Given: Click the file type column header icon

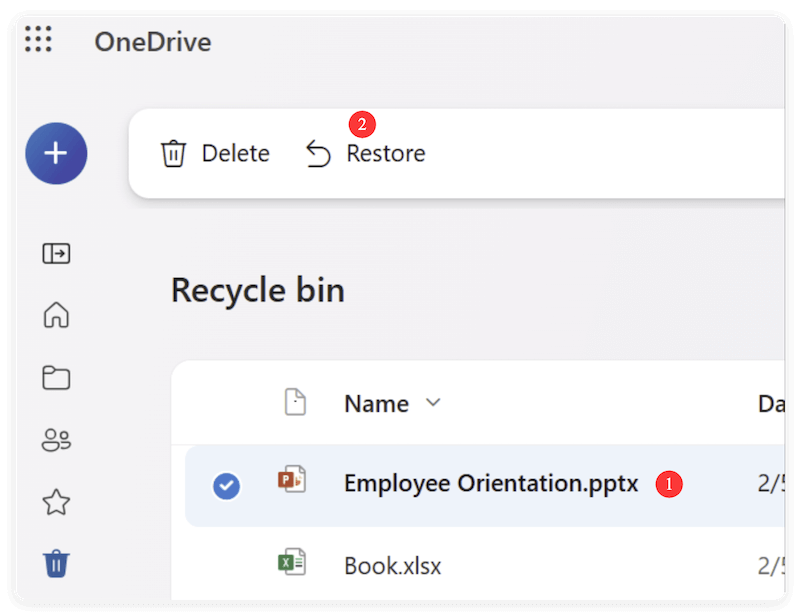Looking at the screenshot, I should coord(294,403).
